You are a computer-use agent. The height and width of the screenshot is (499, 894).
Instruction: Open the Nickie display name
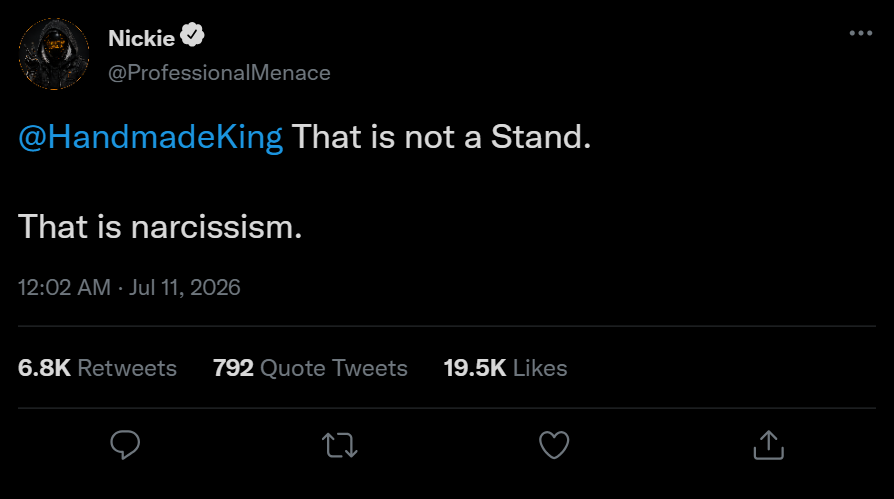[x=141, y=38]
